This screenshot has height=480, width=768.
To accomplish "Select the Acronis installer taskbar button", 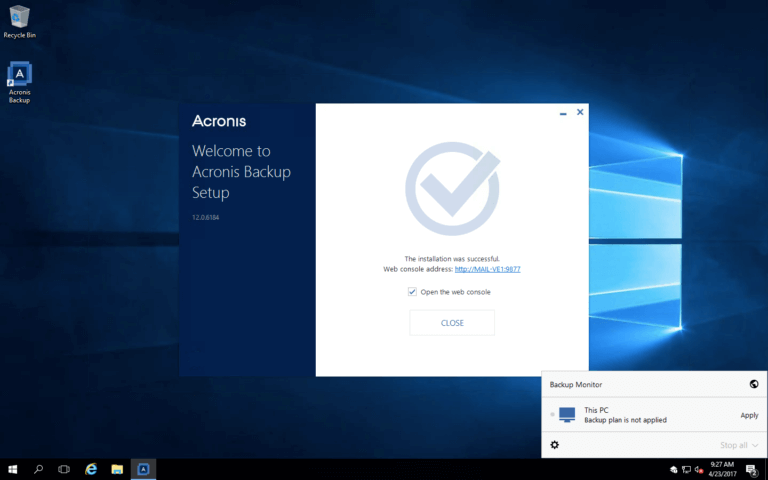I will [x=143, y=469].
